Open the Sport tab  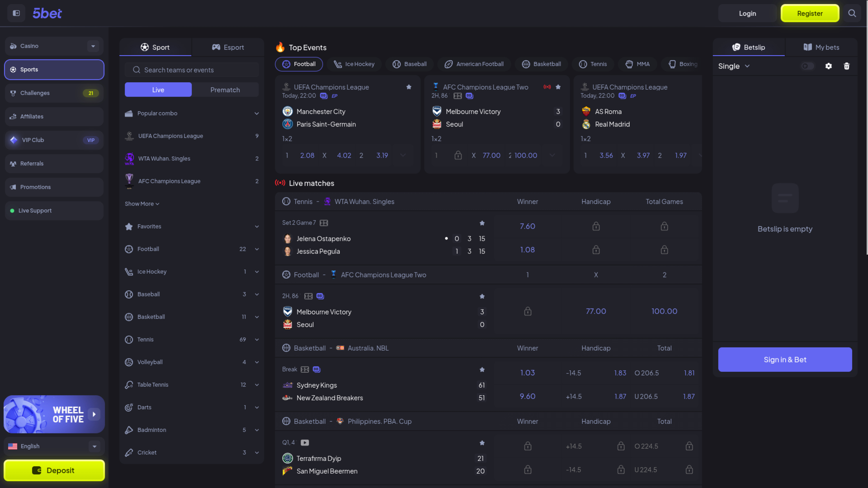pyautogui.click(x=155, y=47)
